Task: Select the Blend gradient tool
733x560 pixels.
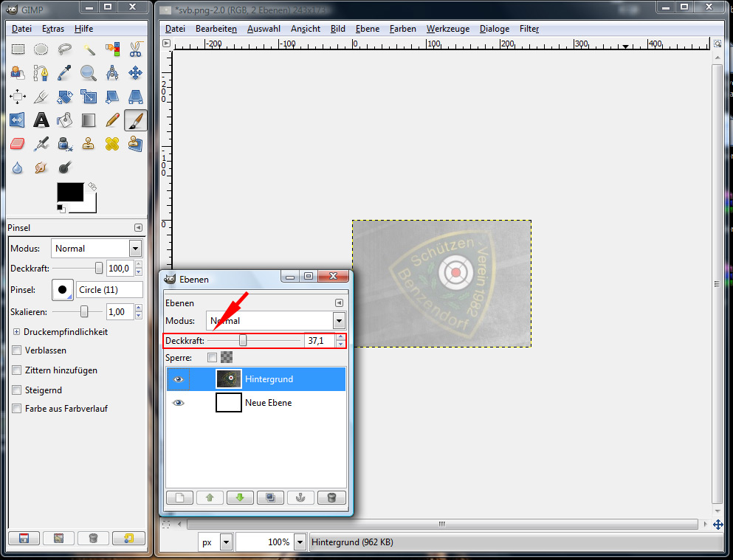Action: coord(89,120)
